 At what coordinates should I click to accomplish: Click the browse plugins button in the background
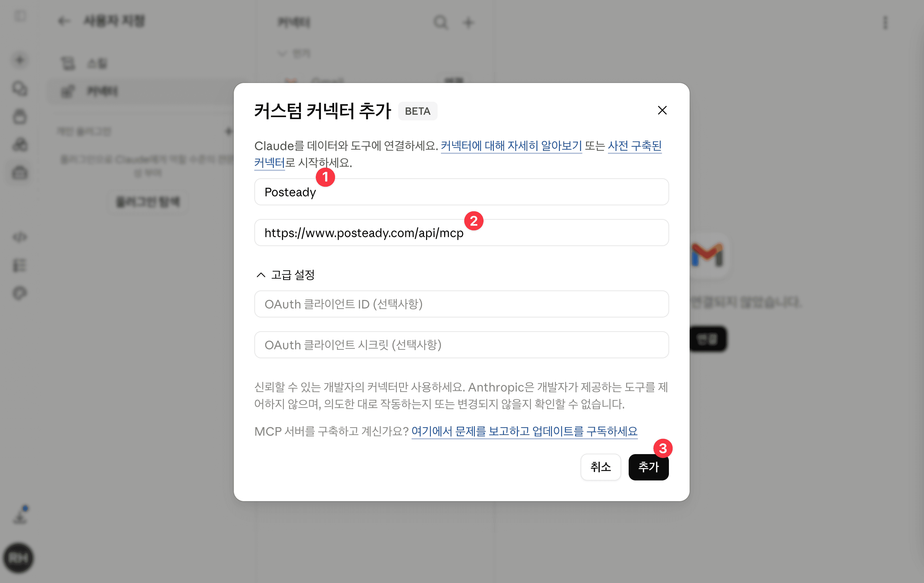[148, 202]
